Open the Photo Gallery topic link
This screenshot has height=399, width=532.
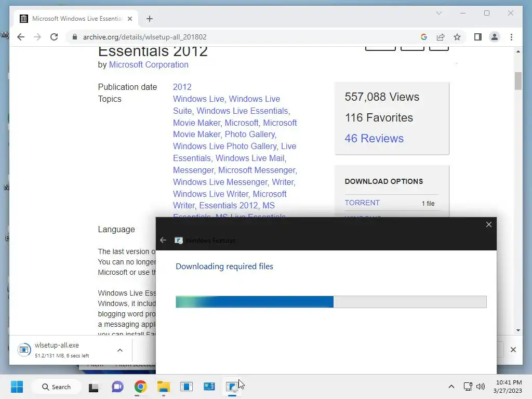250,134
